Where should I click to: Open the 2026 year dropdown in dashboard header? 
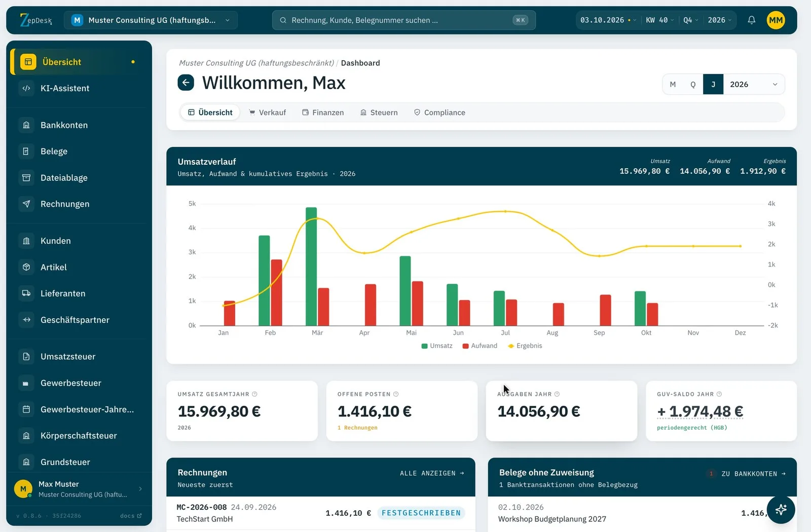754,85
